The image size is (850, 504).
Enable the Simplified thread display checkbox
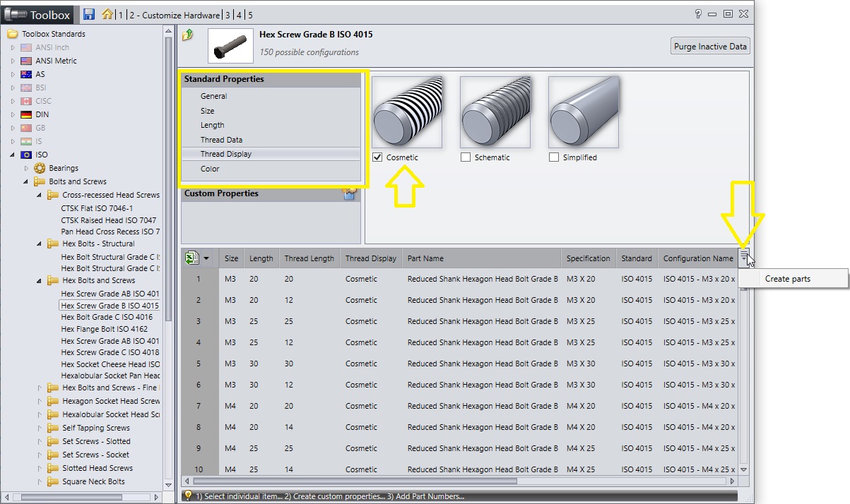(x=554, y=157)
